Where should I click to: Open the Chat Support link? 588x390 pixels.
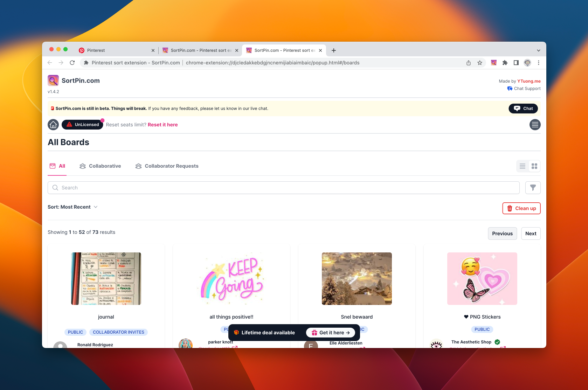point(524,89)
